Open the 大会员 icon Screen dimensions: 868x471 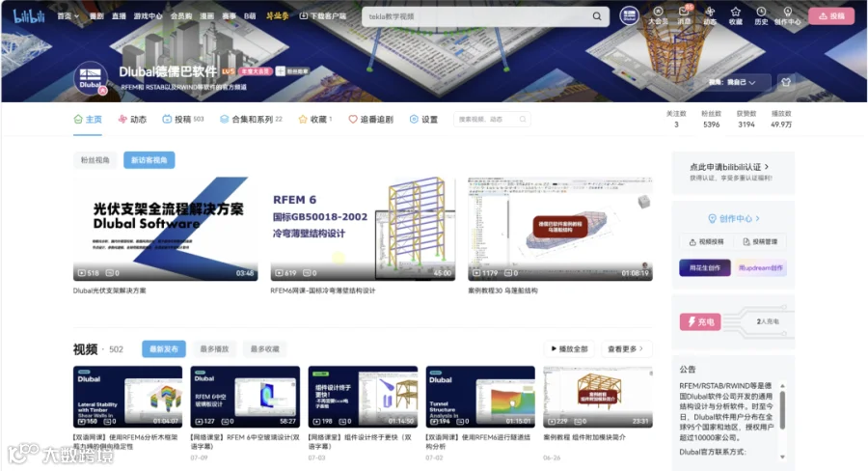click(x=658, y=15)
